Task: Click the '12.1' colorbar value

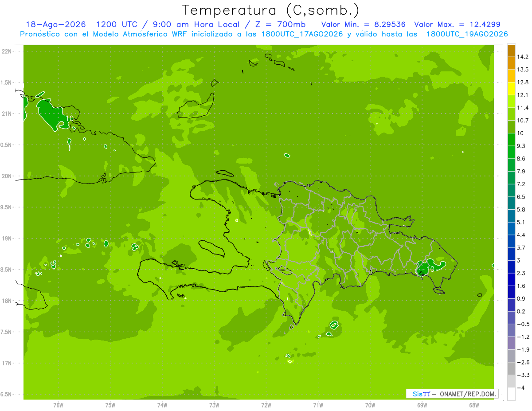Action: click(523, 95)
